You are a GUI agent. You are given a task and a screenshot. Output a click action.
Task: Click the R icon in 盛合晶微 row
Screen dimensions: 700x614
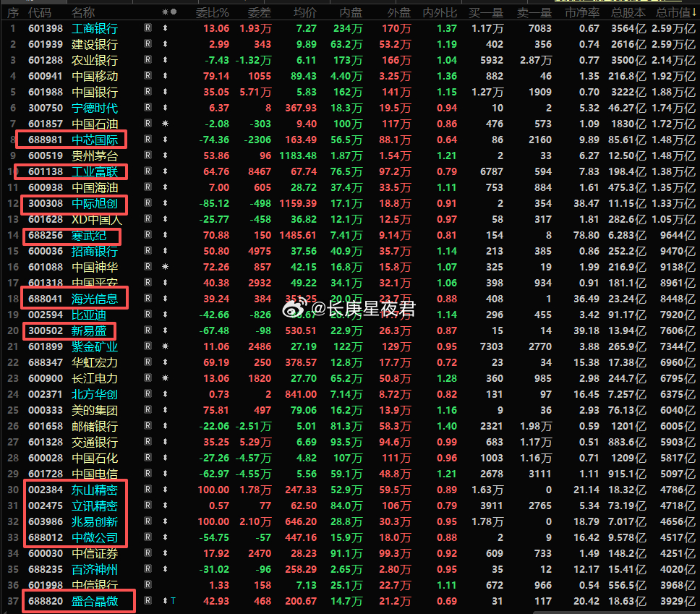click(148, 601)
